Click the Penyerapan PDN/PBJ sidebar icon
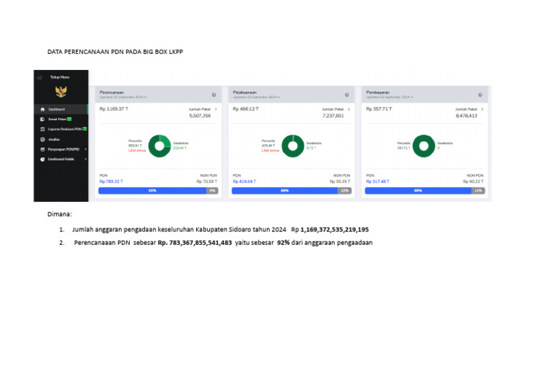This screenshot has width=554, height=392. point(43,149)
